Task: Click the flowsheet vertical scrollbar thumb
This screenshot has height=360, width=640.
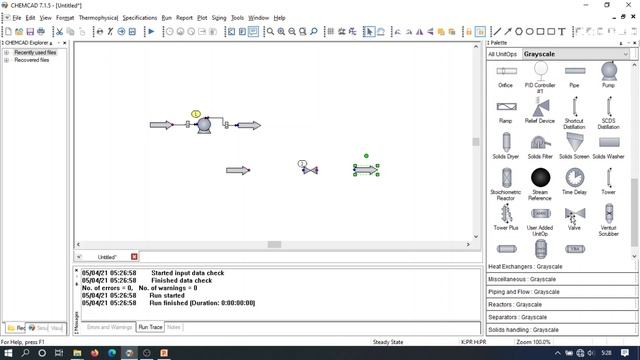Action: click(x=476, y=142)
